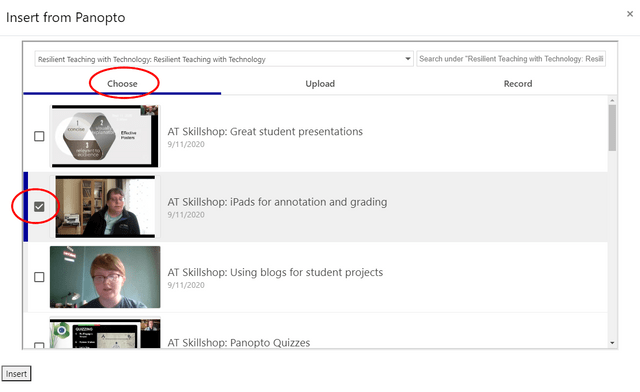Click title AT Skillshop: Great student presentations
The height and width of the screenshot is (392, 640).
tap(265, 131)
